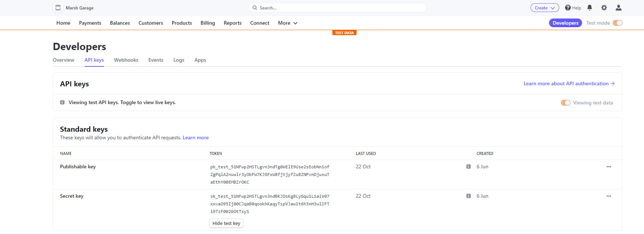This screenshot has width=644, height=234.
Task: Open the three-dot menu for Publishable key
Action: coord(609,167)
